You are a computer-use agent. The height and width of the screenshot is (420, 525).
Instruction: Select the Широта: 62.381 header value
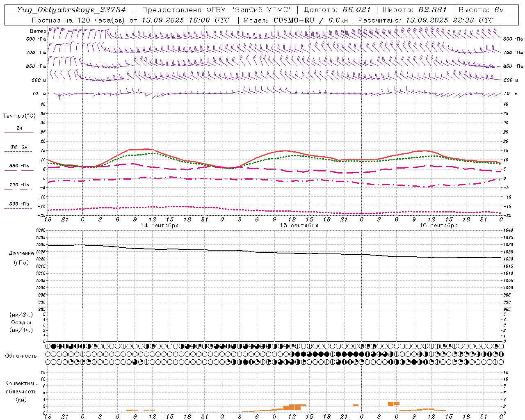[x=415, y=10]
